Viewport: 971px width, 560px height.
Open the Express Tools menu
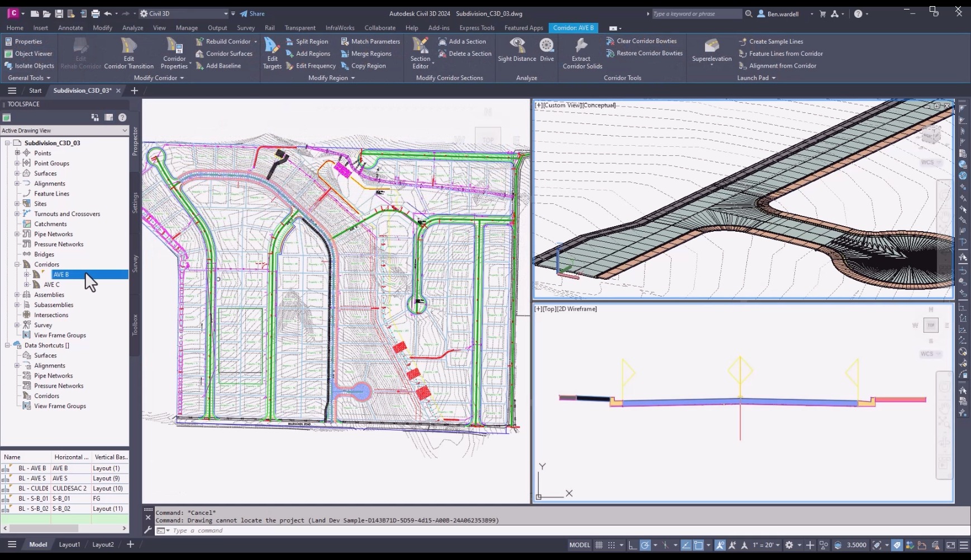(x=477, y=27)
